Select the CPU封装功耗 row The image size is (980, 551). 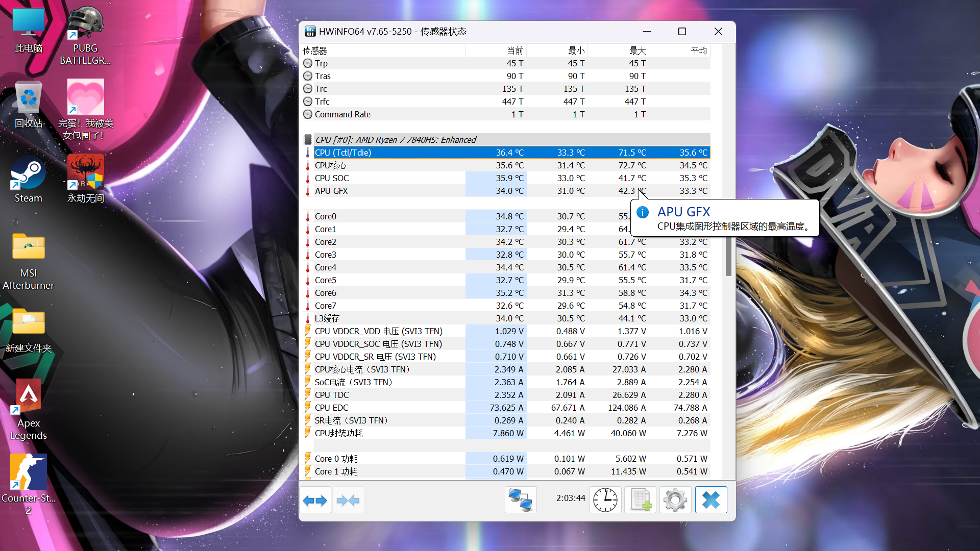click(506, 433)
